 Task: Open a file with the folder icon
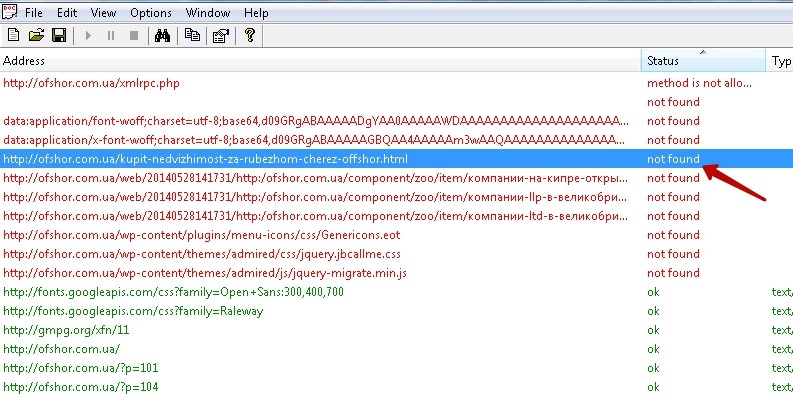tap(36, 35)
